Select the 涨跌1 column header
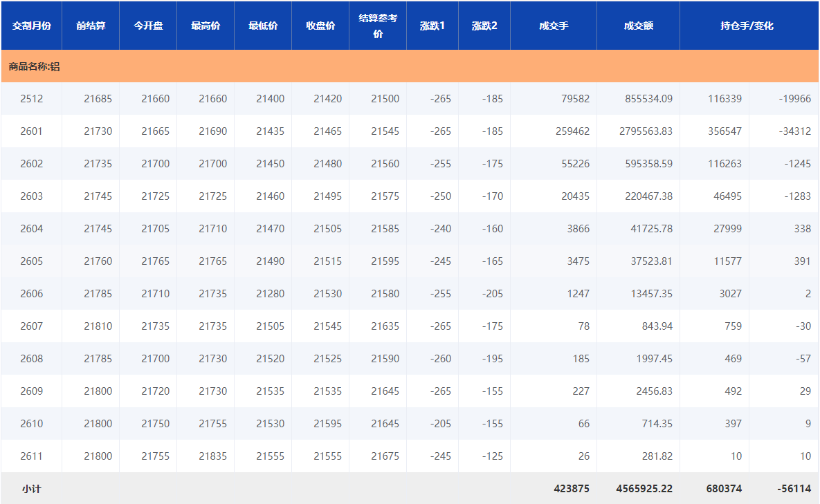The height and width of the screenshot is (504, 820). click(432, 26)
